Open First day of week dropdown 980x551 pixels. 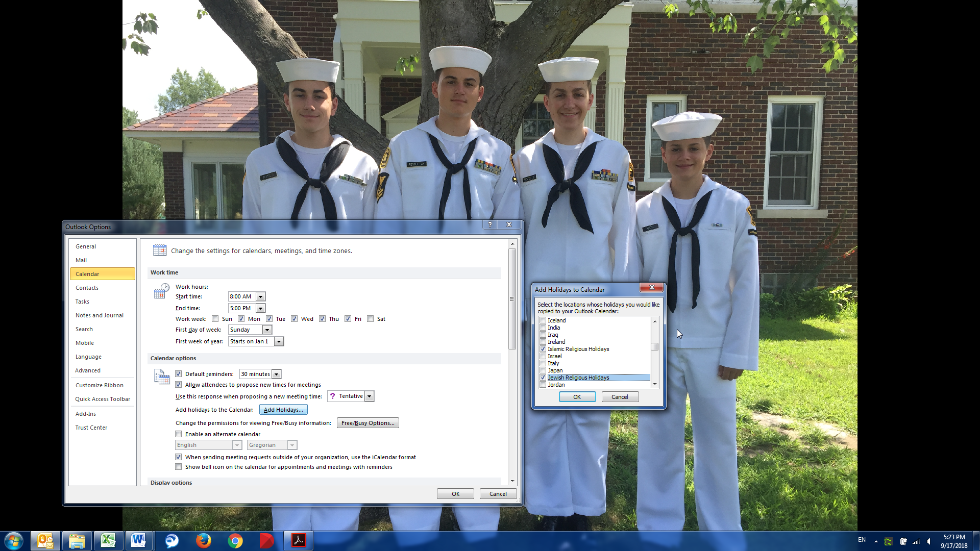267,330
